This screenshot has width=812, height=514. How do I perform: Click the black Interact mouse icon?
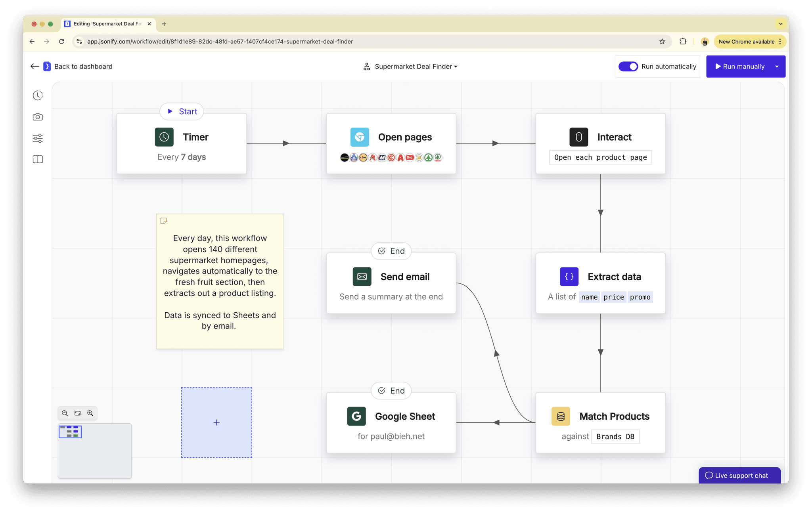[579, 137]
